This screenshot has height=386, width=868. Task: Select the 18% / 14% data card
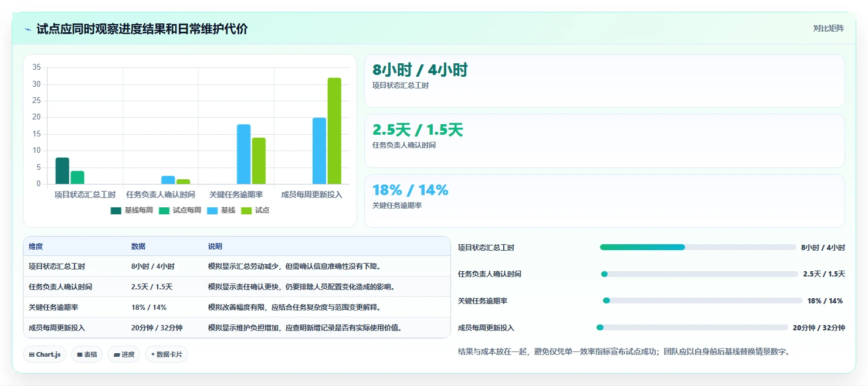pos(605,201)
